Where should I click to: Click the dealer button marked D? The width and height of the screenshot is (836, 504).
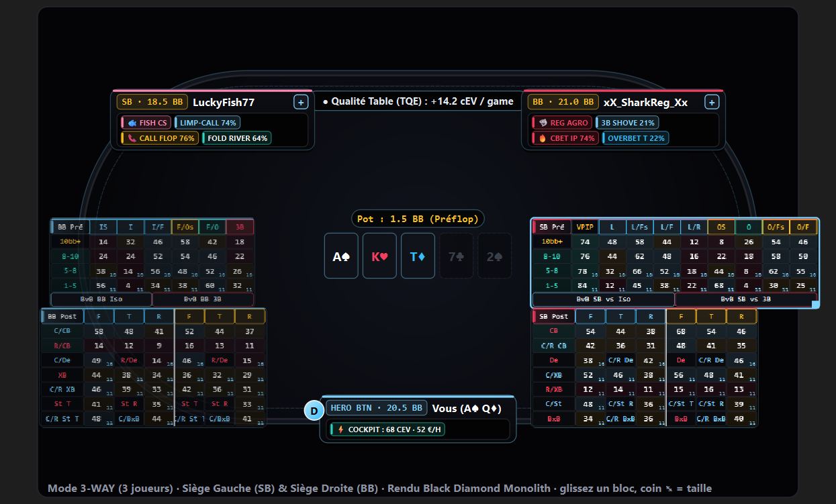coord(314,411)
